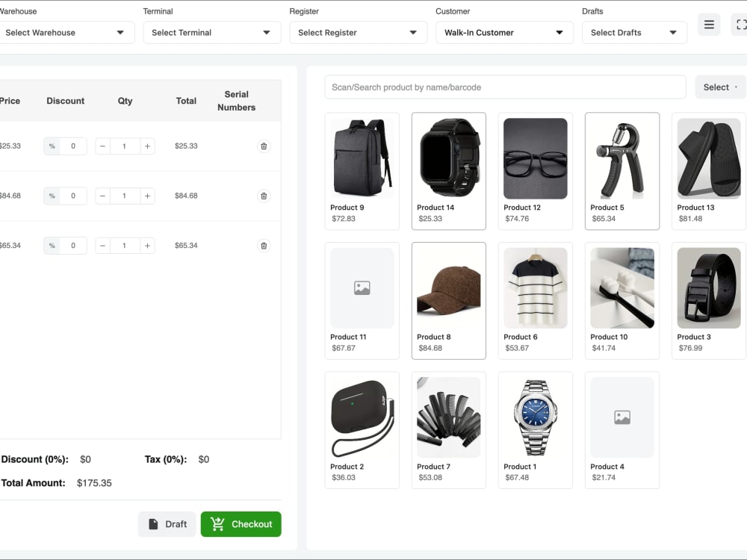This screenshot has width=747, height=560.
Task: Add Product 7 combs to cart
Action: (449, 430)
